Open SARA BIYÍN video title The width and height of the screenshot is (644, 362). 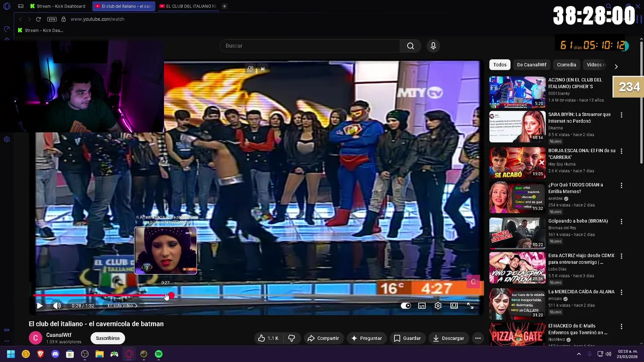tap(579, 118)
